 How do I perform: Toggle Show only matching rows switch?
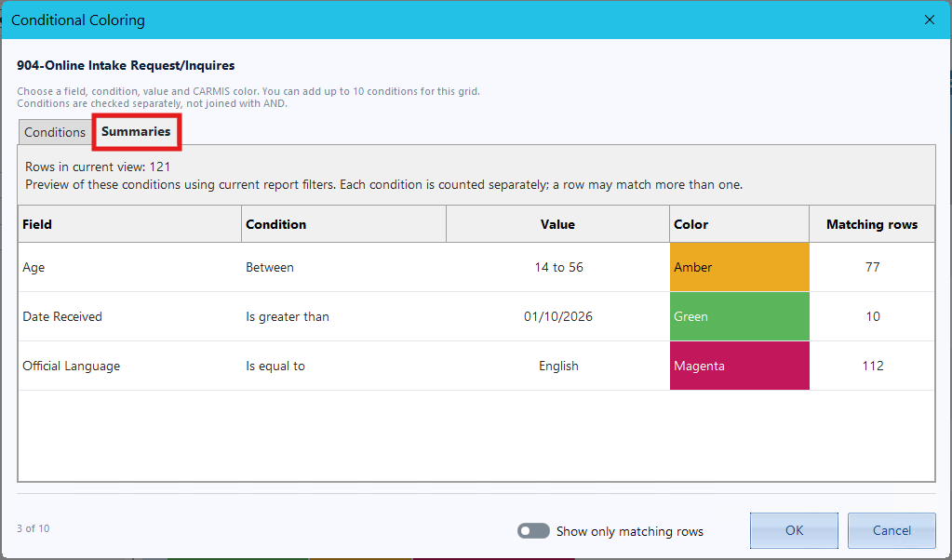click(x=533, y=531)
